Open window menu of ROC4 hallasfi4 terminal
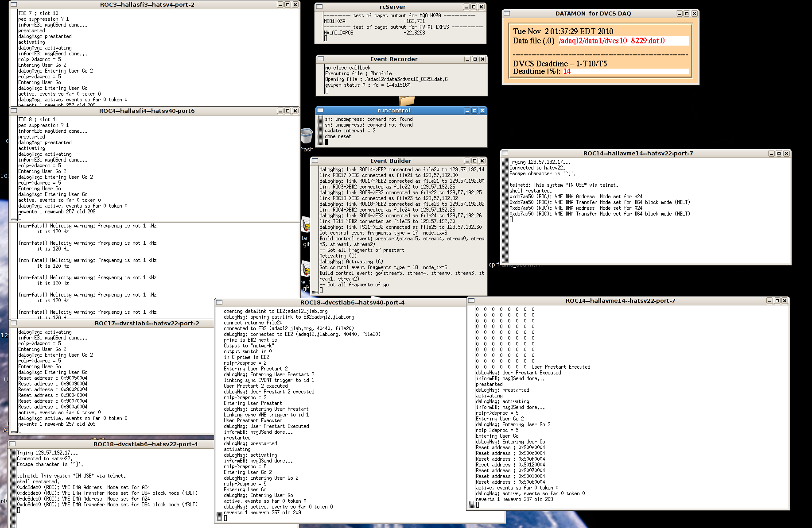Image resolution: width=812 pixels, height=528 pixels. click(14, 111)
